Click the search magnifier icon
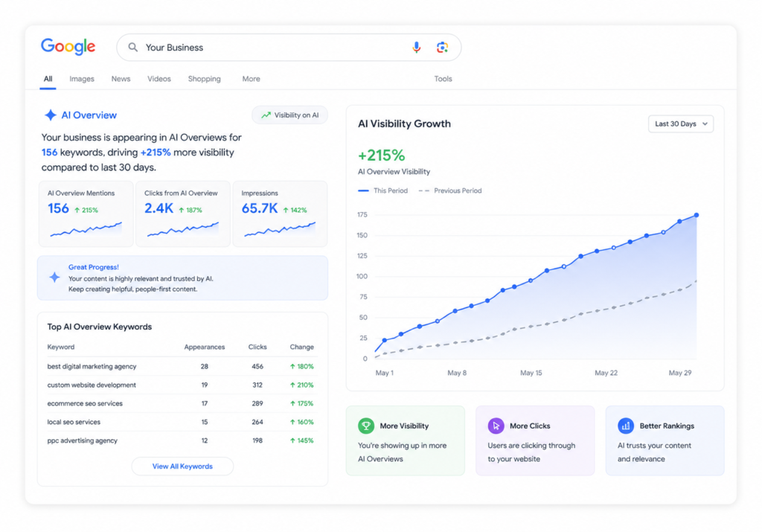The width and height of the screenshot is (762, 532). tap(132, 47)
